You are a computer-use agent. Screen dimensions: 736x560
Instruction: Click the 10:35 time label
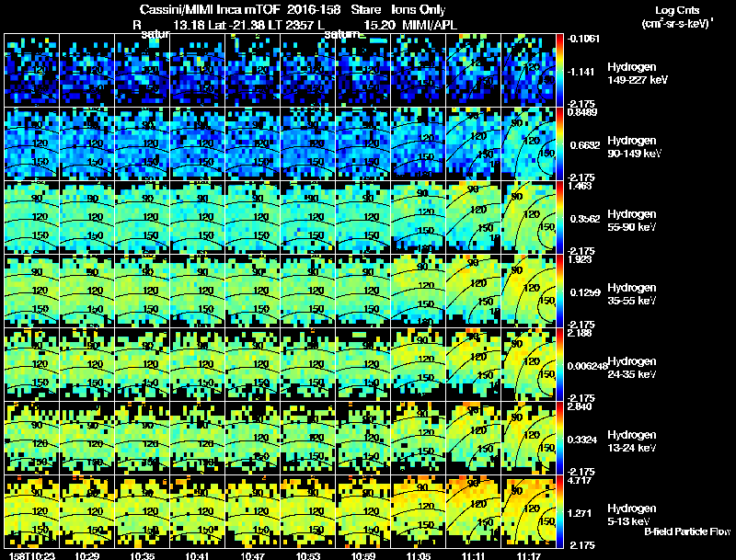point(143,555)
